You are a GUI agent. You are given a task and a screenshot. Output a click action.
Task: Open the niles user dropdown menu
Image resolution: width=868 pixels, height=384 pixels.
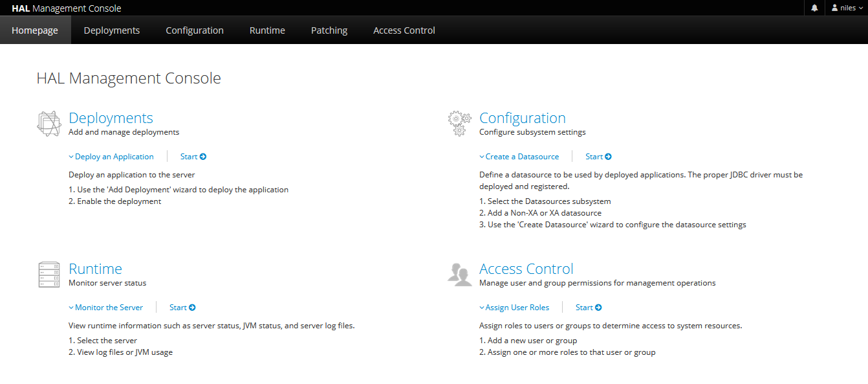[x=847, y=8]
